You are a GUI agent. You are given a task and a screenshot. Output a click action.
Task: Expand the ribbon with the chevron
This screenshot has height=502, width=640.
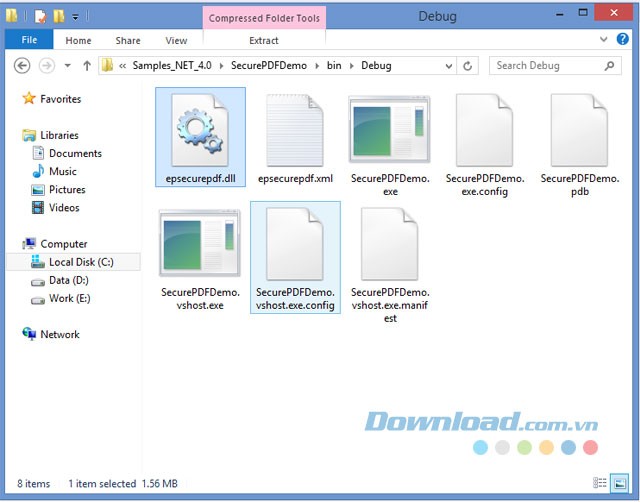point(604,40)
